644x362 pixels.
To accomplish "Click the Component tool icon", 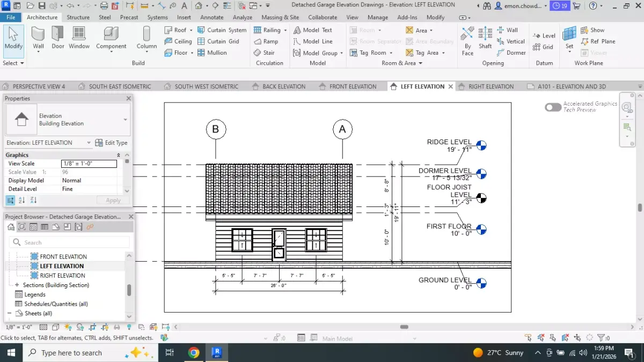I will point(111,34).
